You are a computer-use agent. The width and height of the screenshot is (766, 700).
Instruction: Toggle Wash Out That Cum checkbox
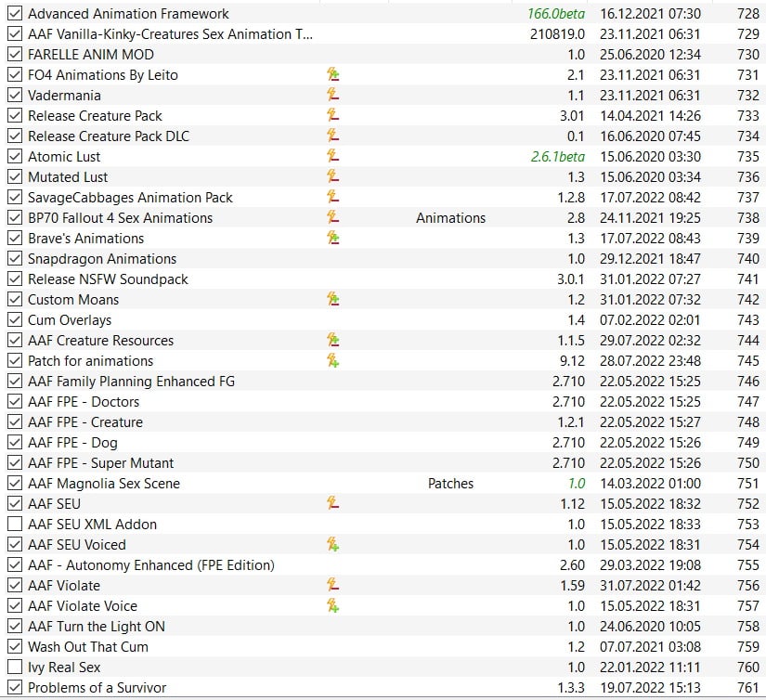[15, 647]
